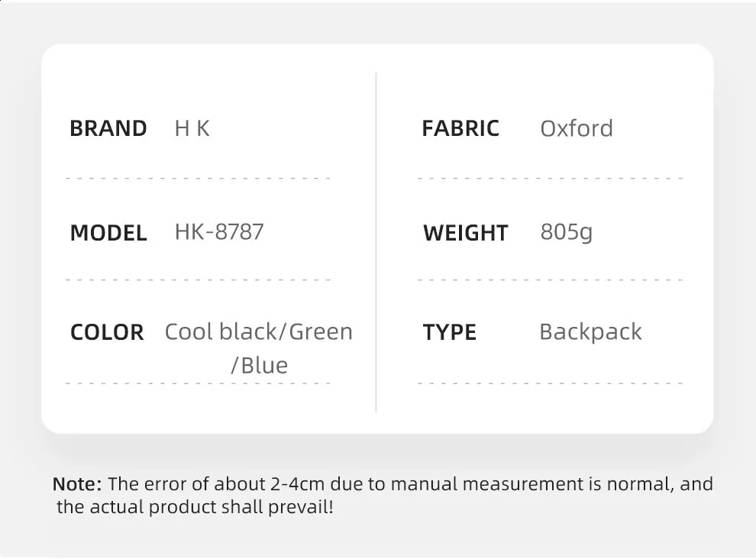Select the 805g weight value
Viewport: 756px width, 559px height.
click(566, 232)
